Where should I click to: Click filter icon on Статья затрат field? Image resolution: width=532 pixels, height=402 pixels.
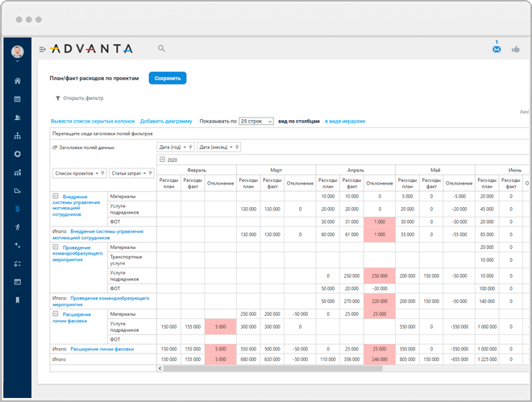tap(150, 173)
